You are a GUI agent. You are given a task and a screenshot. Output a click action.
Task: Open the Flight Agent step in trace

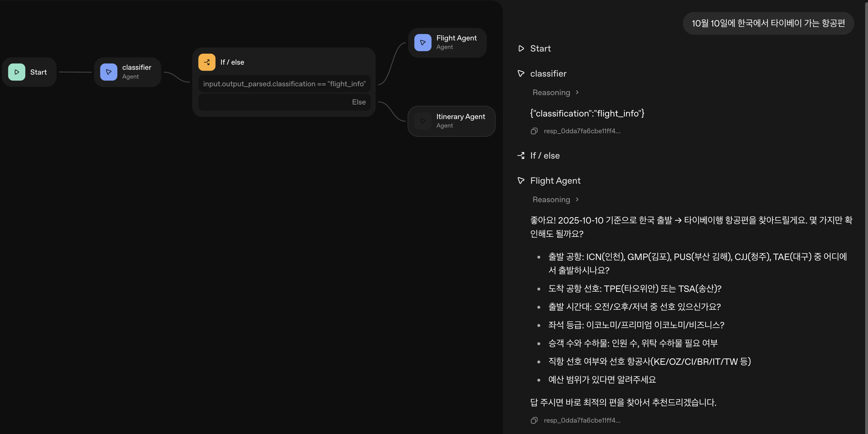pyautogui.click(x=555, y=181)
